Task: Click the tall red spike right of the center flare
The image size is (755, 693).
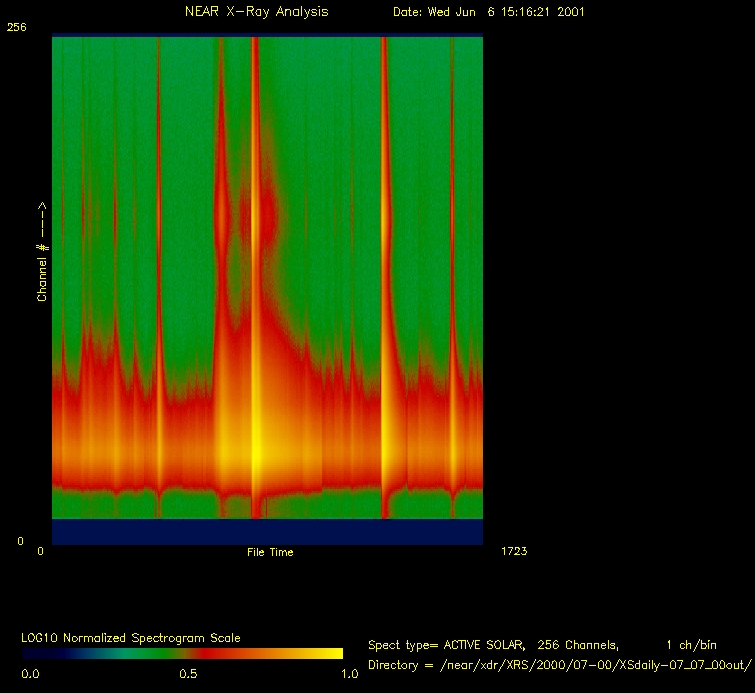Action: (x=383, y=250)
